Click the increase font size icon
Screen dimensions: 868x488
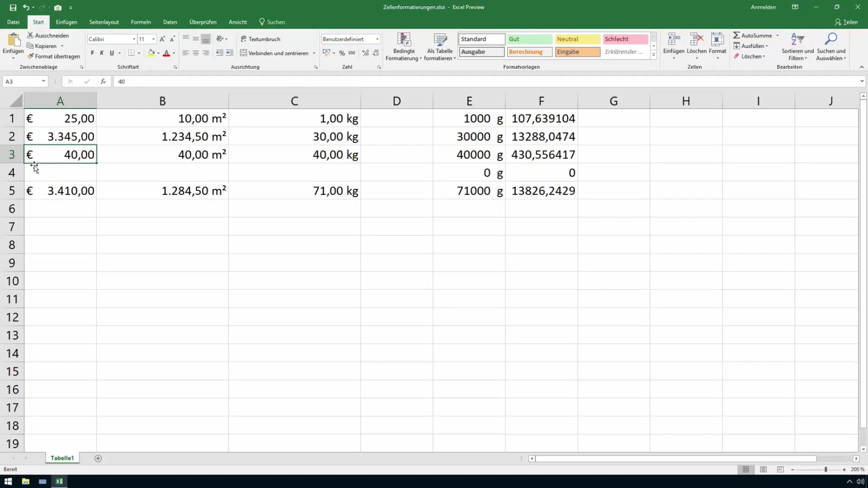(x=162, y=39)
